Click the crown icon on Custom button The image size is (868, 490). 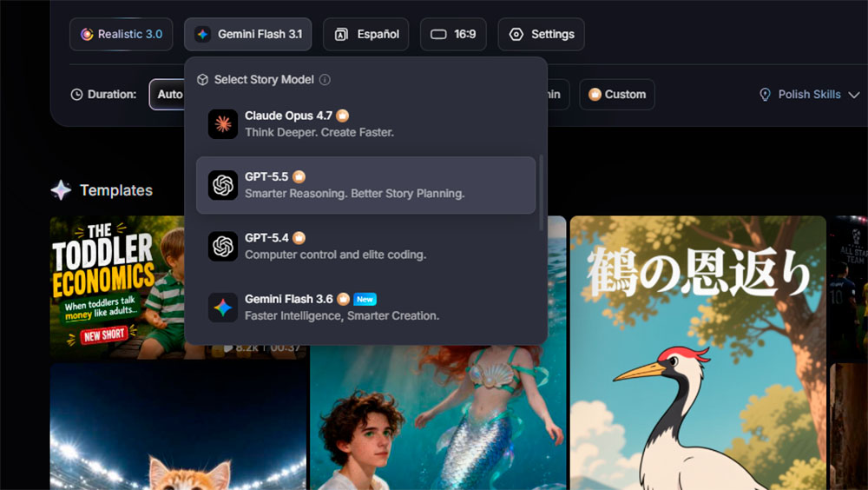[x=595, y=94]
